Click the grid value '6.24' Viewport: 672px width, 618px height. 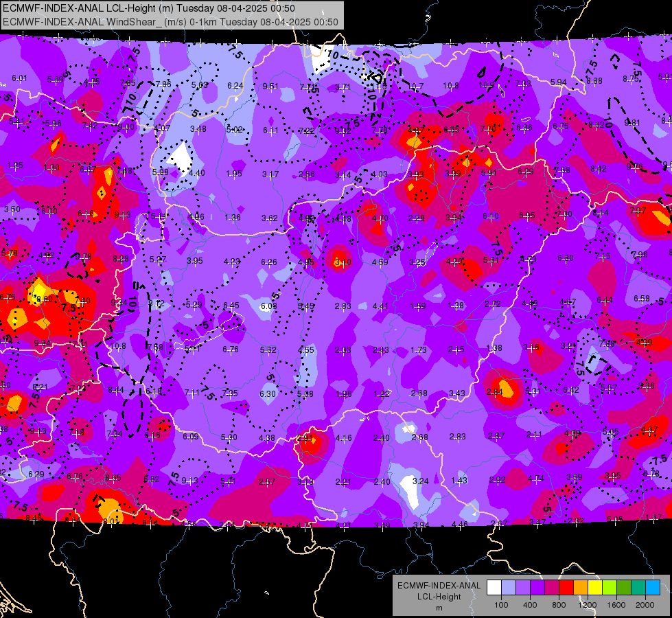pyautogui.click(x=235, y=86)
